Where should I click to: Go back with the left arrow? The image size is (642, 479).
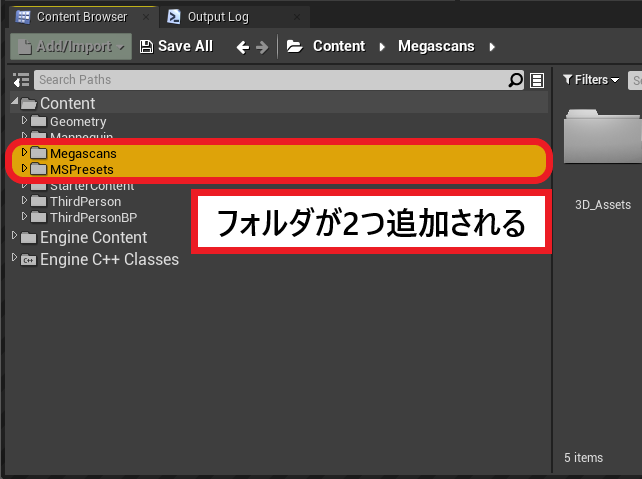243,47
